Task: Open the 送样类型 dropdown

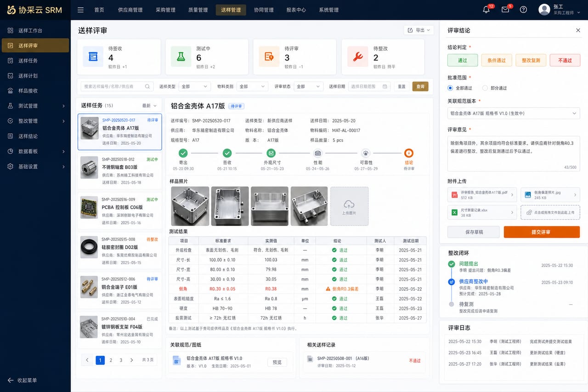Action: [x=194, y=86]
